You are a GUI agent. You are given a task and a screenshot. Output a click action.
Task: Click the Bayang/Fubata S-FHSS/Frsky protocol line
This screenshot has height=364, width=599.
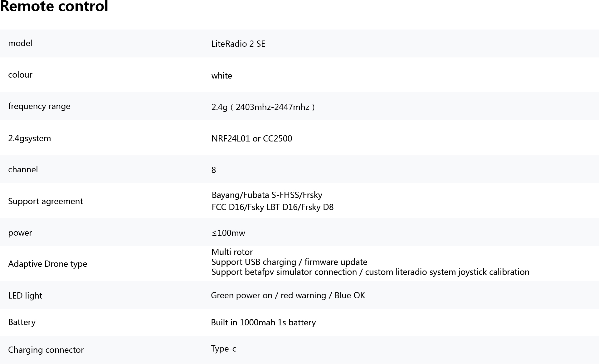[x=267, y=195]
